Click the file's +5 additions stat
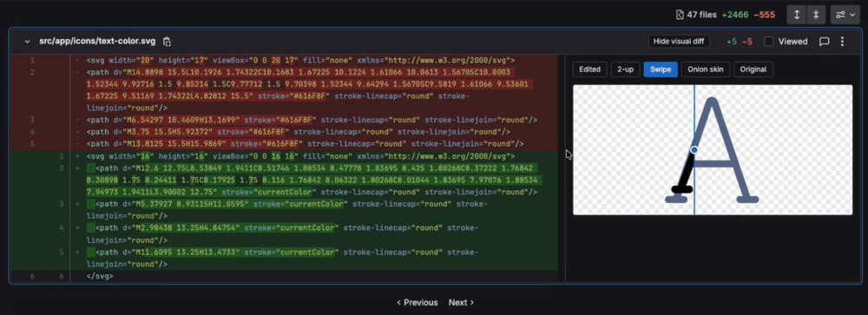This screenshot has width=868, height=315. point(731,42)
